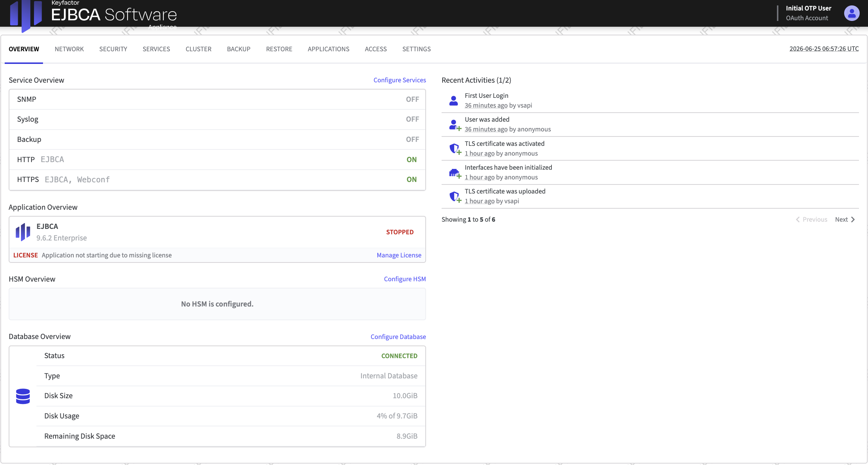
Task: Click the HTTPS ON status
Action: click(x=412, y=179)
